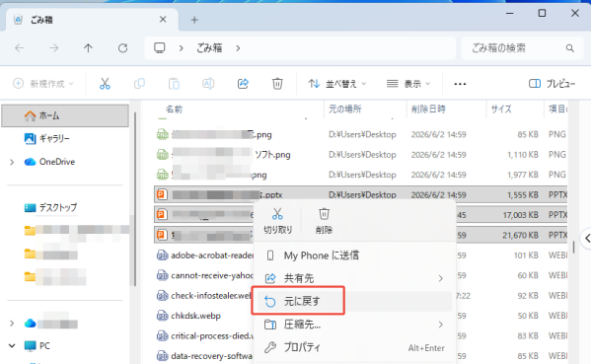This screenshot has height=364, width=591.
Task: Click the 1,555 KB pptx file icon
Action: (162, 194)
